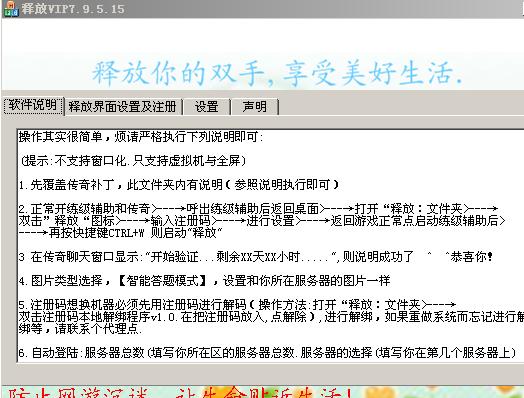Click step 6 about 自动登陆 服务器总数
Viewport: 524px width, 398px height.
click(267, 353)
